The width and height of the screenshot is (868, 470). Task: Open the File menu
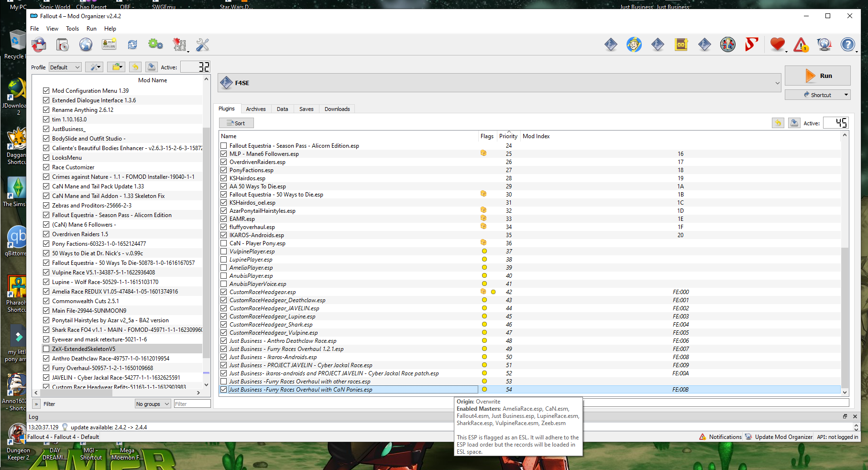point(34,29)
